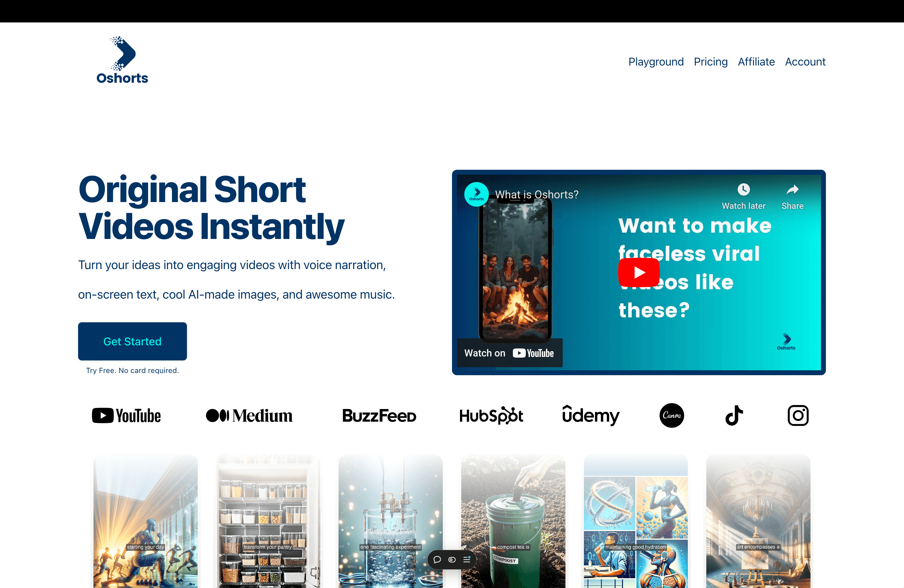The height and width of the screenshot is (588, 904).
Task: Click the Oshorts watermark logo in video
Action: [x=786, y=341]
